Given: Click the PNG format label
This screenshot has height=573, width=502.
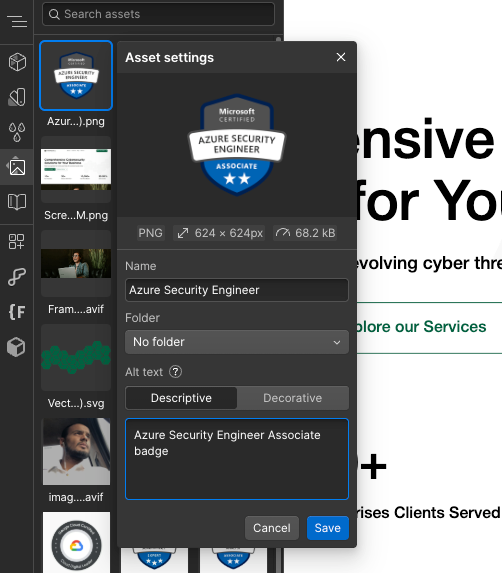Looking at the screenshot, I should click(x=151, y=233).
